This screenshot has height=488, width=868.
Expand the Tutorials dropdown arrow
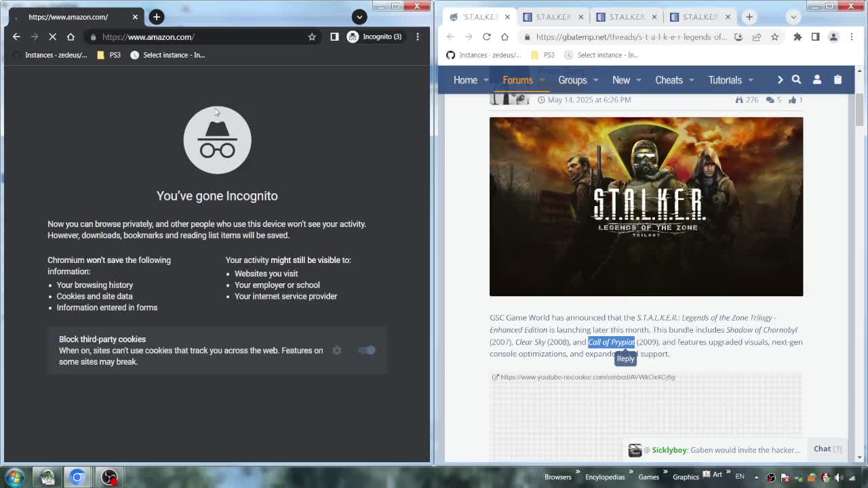click(751, 80)
